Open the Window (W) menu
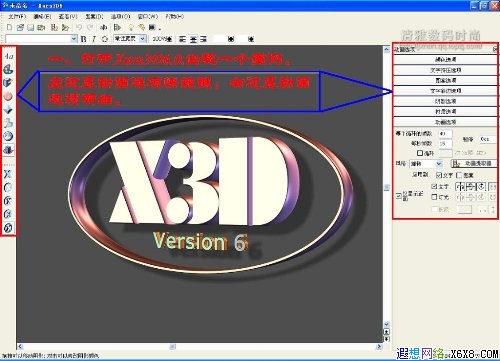500x361 pixels. click(x=148, y=16)
